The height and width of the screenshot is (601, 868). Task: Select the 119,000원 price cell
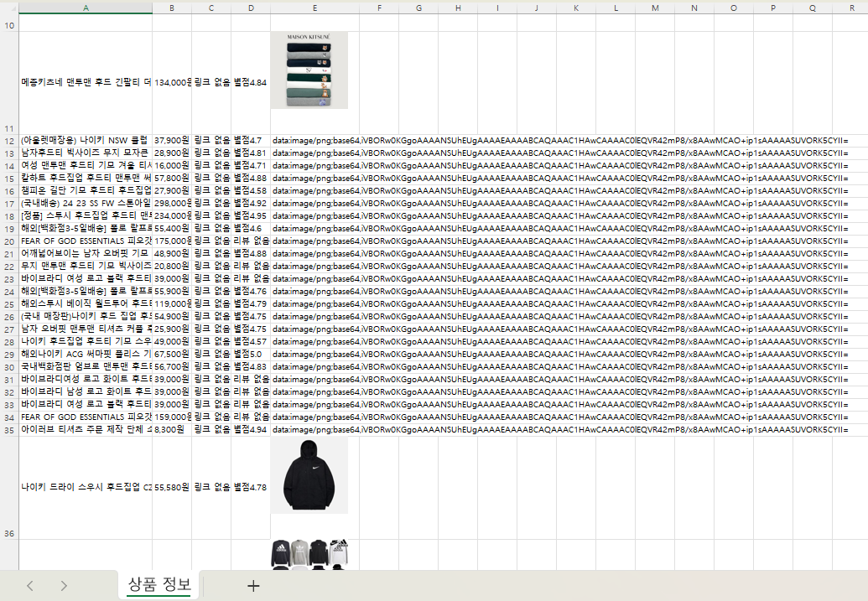(x=172, y=303)
